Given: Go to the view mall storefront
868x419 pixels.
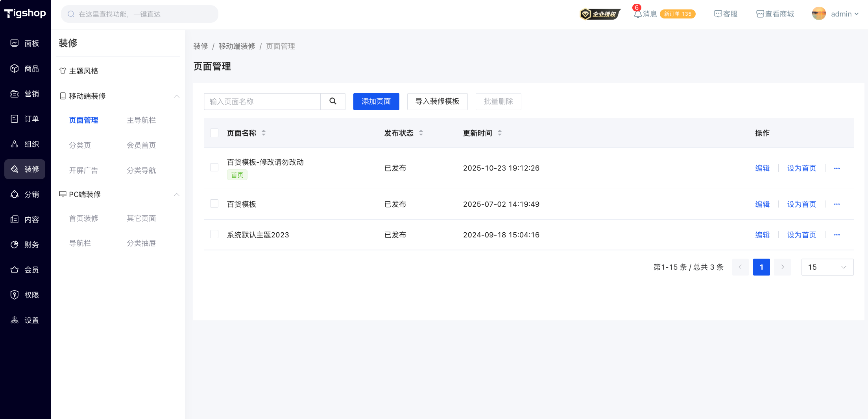Looking at the screenshot, I should click(x=775, y=14).
